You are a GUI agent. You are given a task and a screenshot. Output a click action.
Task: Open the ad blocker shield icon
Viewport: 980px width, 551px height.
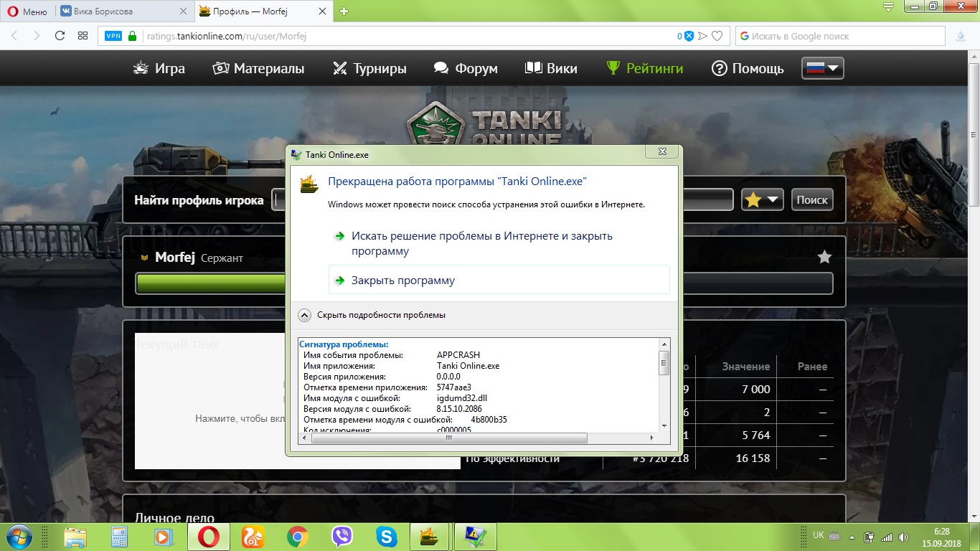pyautogui.click(x=688, y=36)
